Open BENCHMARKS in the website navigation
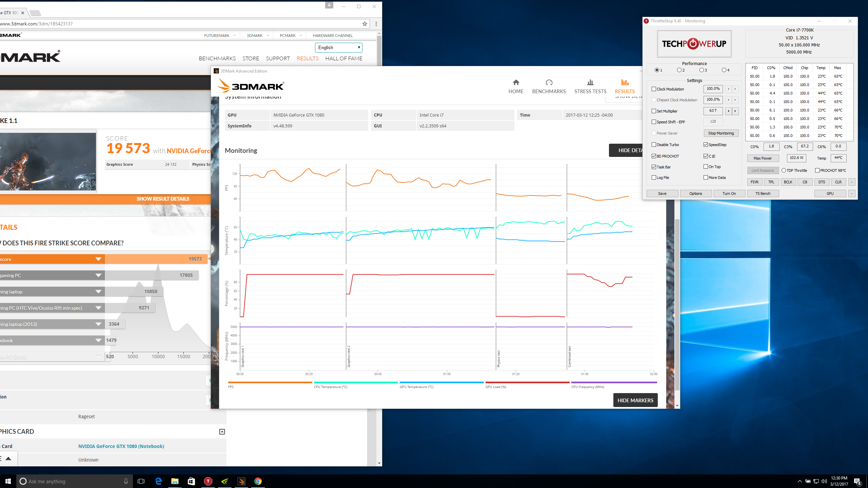 [217, 58]
